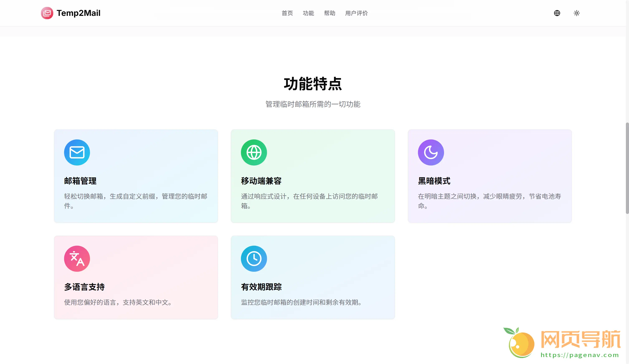Image resolution: width=629 pixels, height=364 pixels.
Task: Open the language globe selector in header
Action: coord(557,13)
